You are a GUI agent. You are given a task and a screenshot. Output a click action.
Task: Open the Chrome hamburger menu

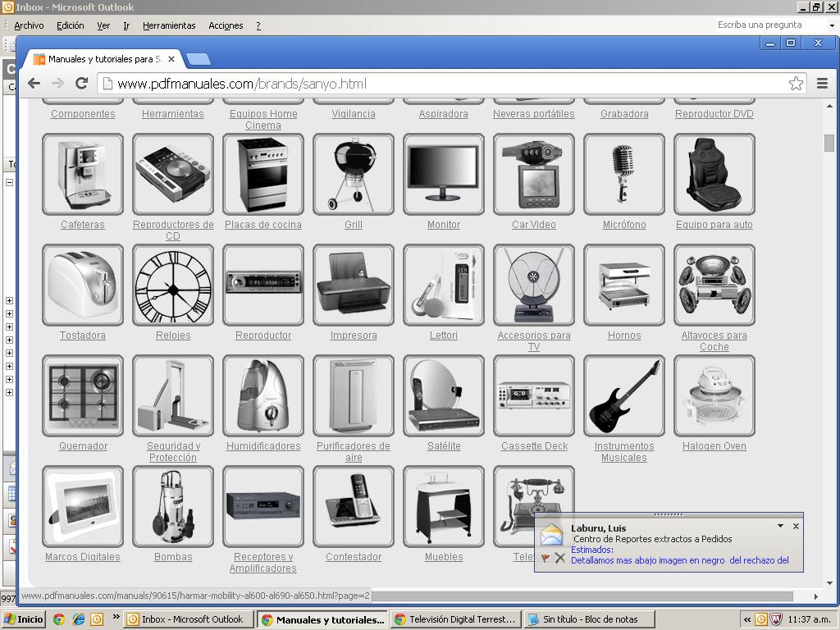click(x=822, y=83)
